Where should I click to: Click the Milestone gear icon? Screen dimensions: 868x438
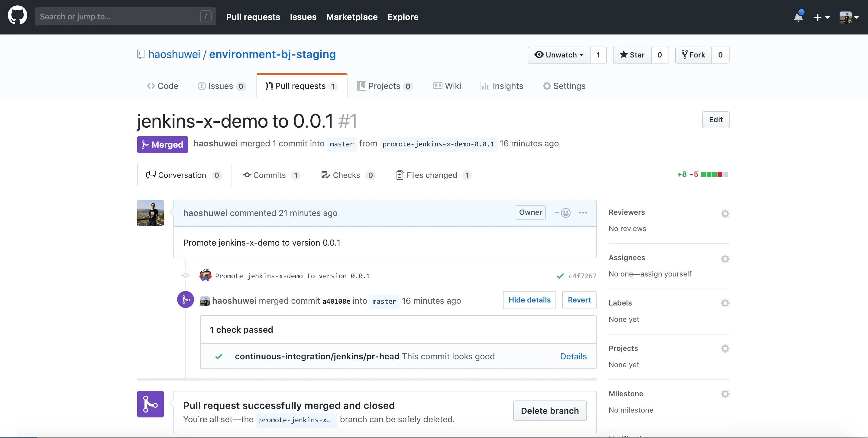click(725, 394)
